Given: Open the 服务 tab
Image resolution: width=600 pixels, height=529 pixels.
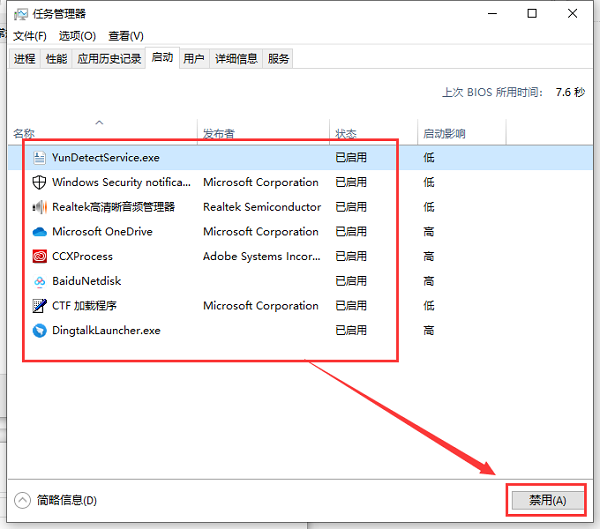Looking at the screenshot, I should (279, 59).
